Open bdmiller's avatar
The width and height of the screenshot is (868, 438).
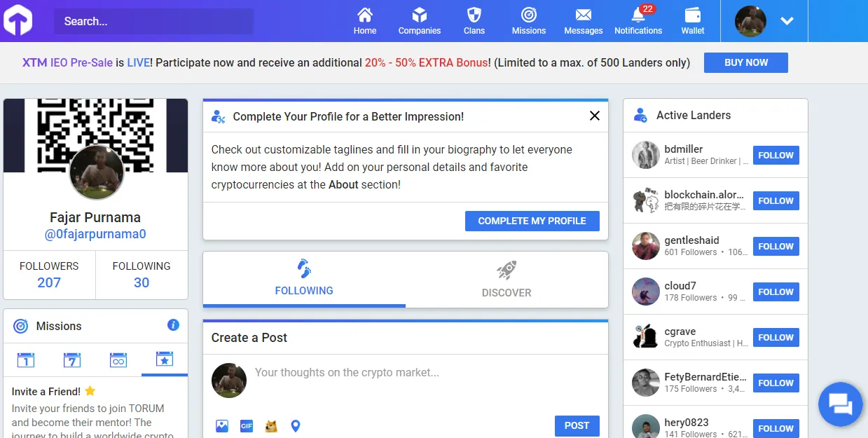[646, 155]
